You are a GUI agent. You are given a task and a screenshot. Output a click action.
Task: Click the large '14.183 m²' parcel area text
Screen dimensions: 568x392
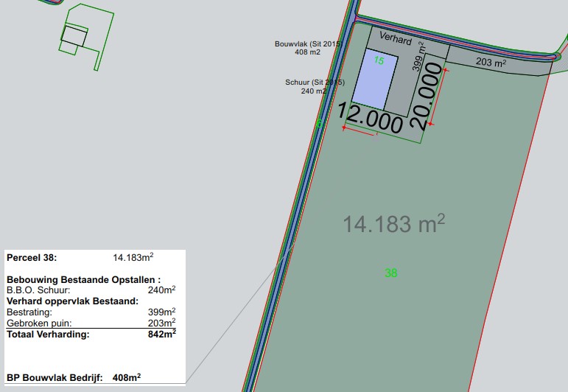(393, 223)
